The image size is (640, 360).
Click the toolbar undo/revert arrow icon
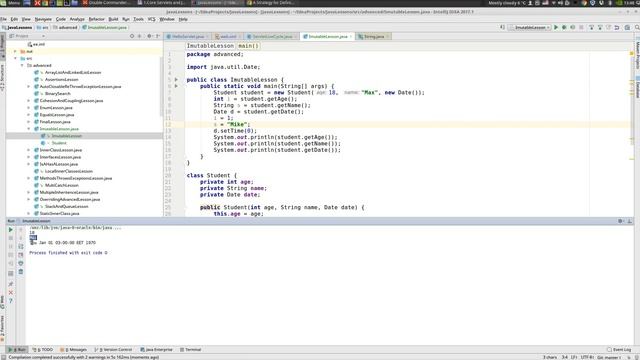pyautogui.click(x=617, y=27)
